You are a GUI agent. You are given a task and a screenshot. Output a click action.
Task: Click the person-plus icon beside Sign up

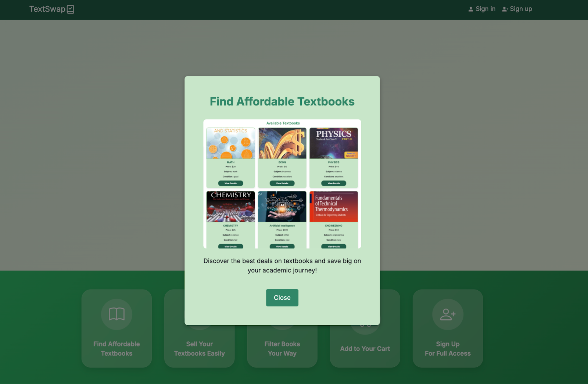point(505,9)
